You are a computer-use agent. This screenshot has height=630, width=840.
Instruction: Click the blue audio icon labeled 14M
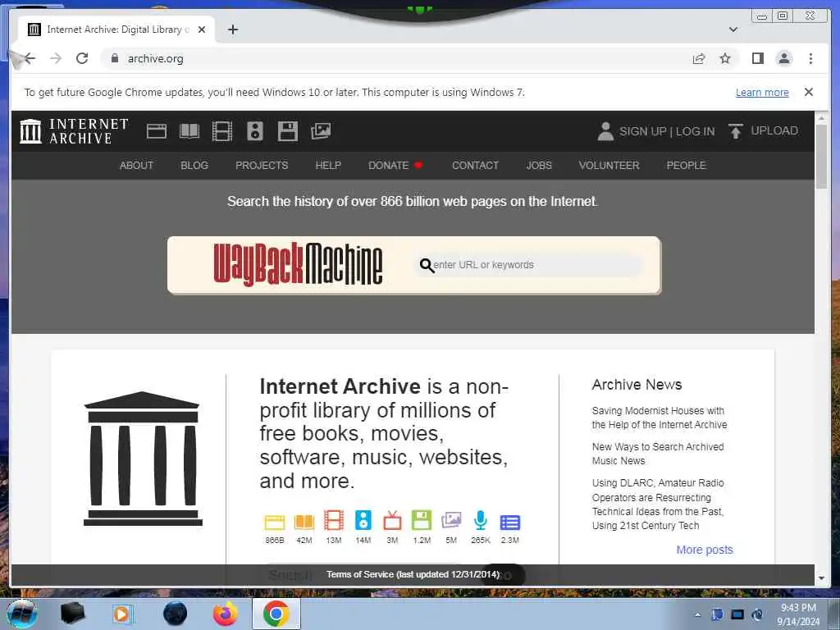click(x=363, y=521)
